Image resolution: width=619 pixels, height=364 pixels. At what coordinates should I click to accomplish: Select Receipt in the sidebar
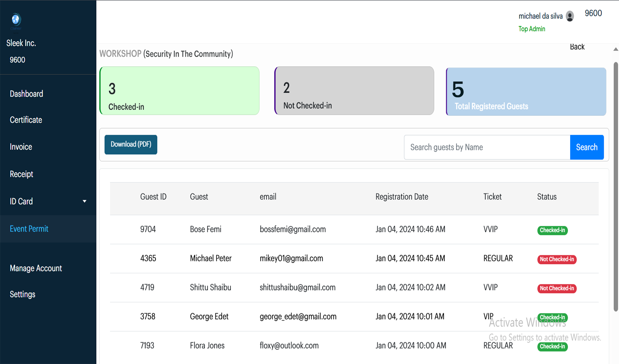point(21,174)
